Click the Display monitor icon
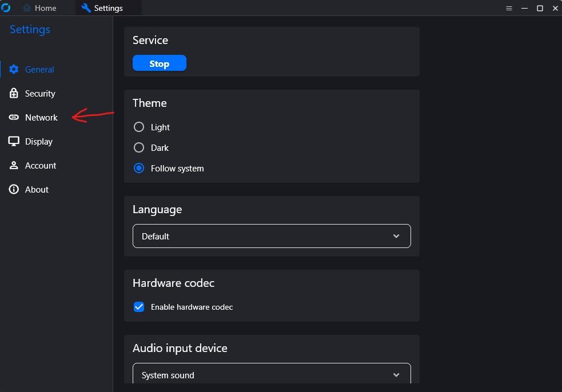 (x=14, y=141)
